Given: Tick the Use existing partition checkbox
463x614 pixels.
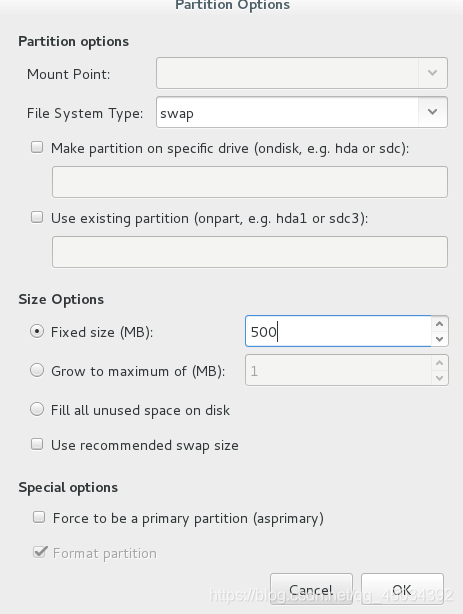Looking at the screenshot, I should pos(37,217).
